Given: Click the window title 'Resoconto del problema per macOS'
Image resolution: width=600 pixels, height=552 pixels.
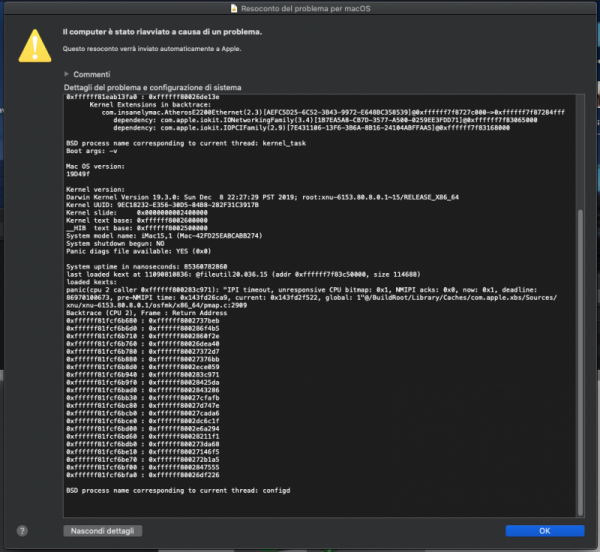Looking at the screenshot, I should (306, 8).
